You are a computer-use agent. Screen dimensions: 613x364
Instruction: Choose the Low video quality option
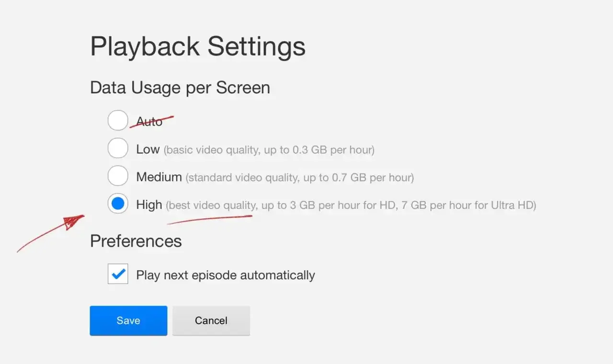[x=118, y=148]
